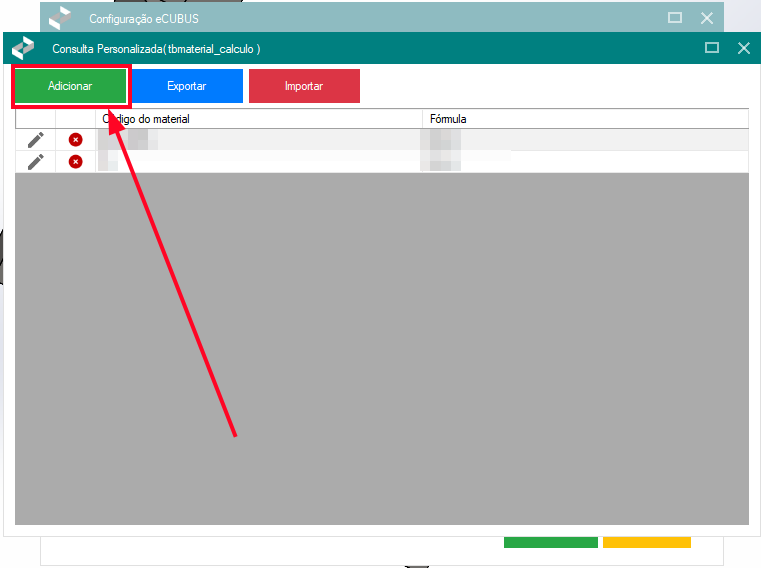Maximize the Consulta Personalizada window
761x568 pixels.
(x=712, y=48)
